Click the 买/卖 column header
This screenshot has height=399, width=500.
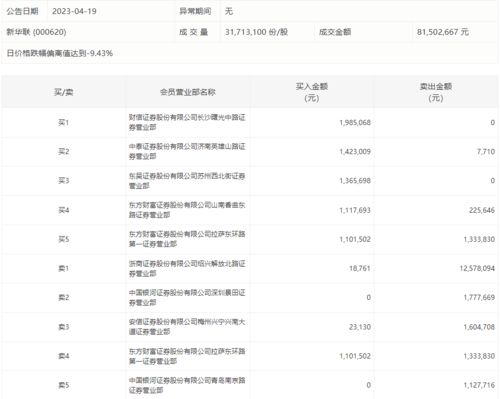(x=63, y=92)
